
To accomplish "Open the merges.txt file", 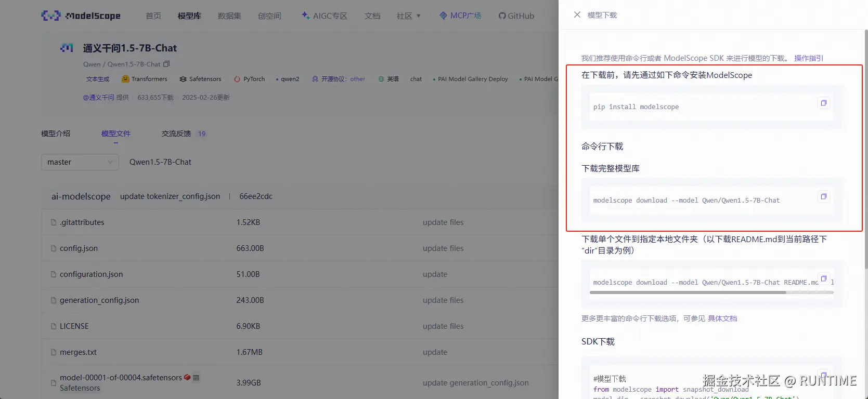I will (78, 352).
